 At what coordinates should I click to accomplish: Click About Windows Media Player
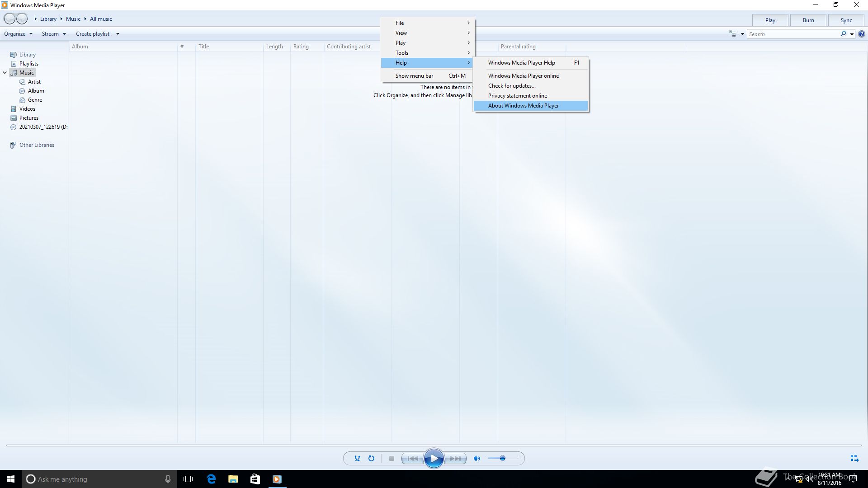click(531, 106)
